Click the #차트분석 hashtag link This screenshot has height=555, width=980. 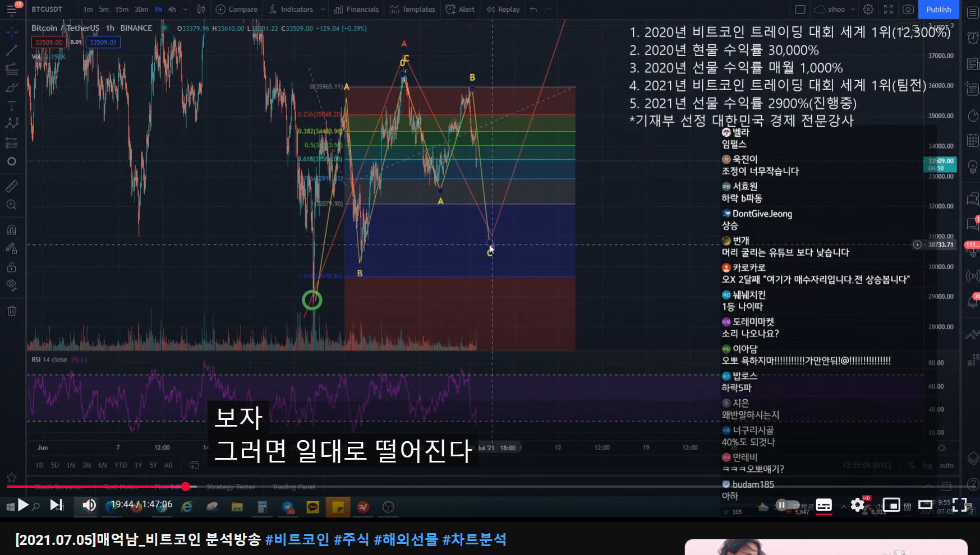tap(474, 539)
